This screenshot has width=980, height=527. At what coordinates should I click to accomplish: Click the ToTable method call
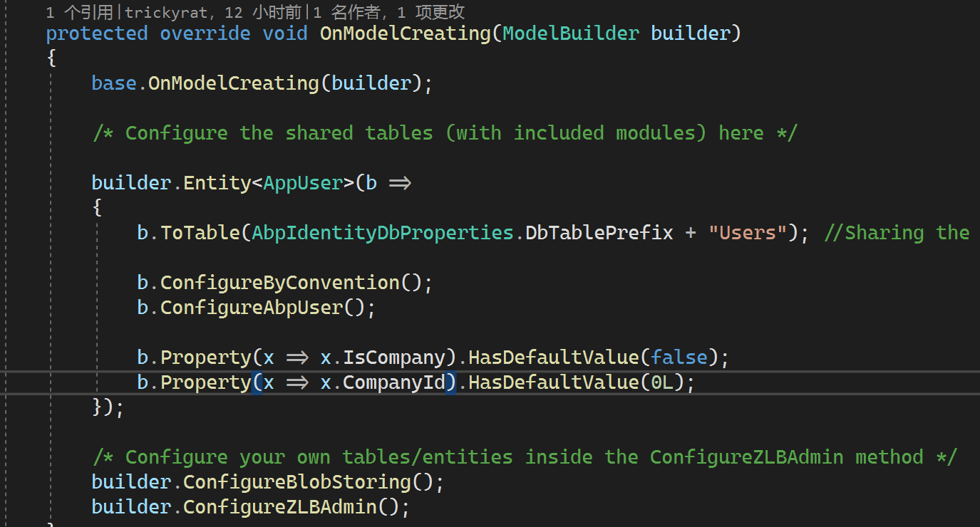pyautogui.click(x=200, y=232)
